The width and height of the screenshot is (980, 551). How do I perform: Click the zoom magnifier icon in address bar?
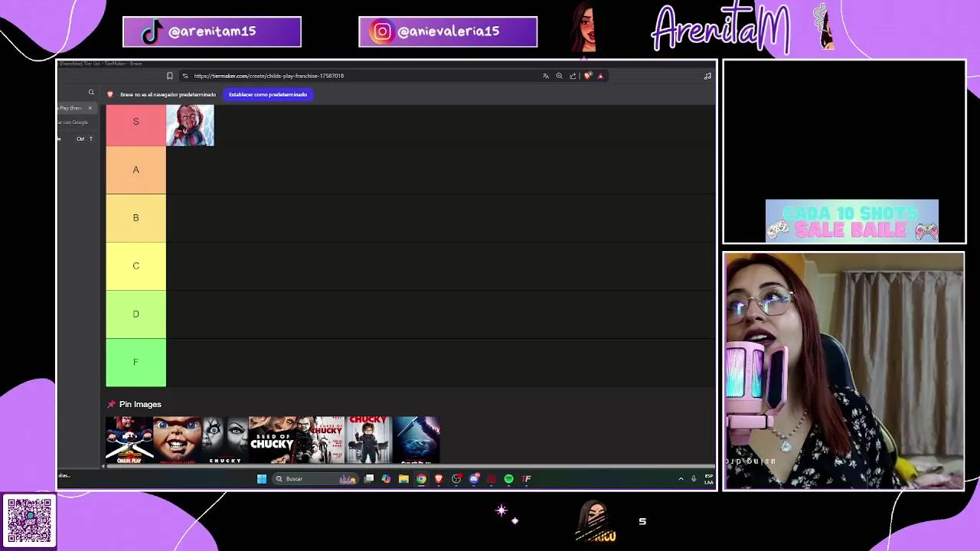559,76
